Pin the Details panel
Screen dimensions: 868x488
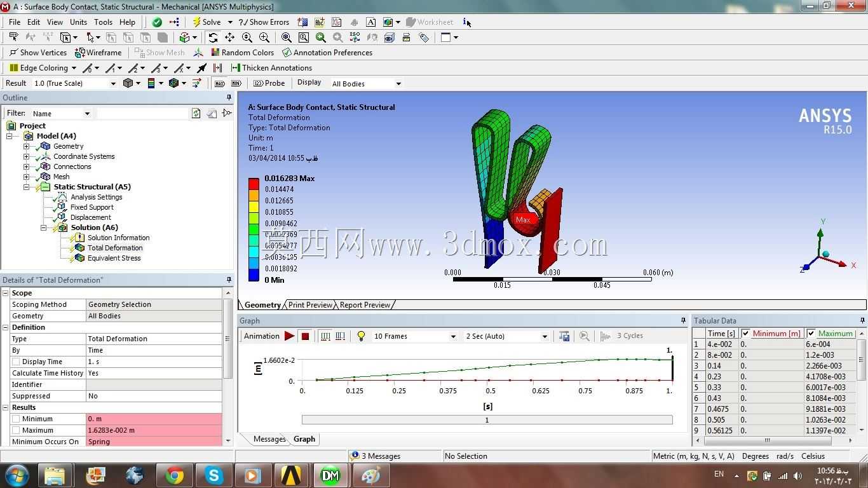coord(229,280)
